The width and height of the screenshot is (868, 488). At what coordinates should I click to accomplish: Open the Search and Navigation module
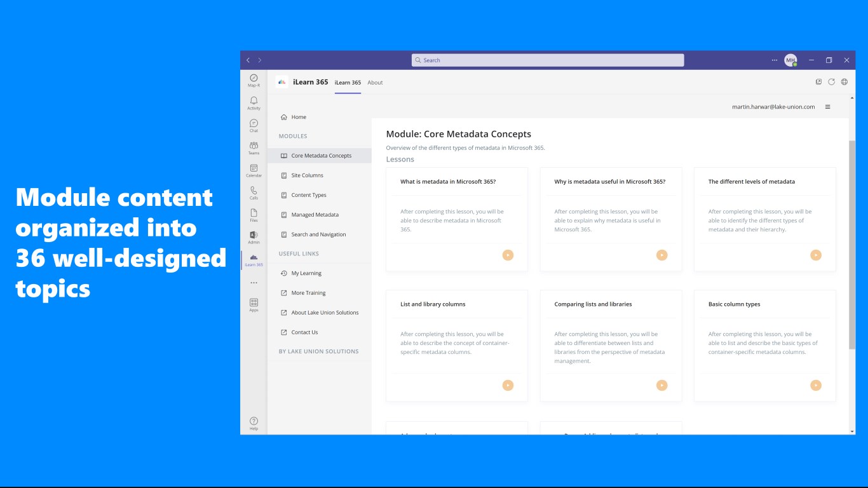click(x=319, y=234)
